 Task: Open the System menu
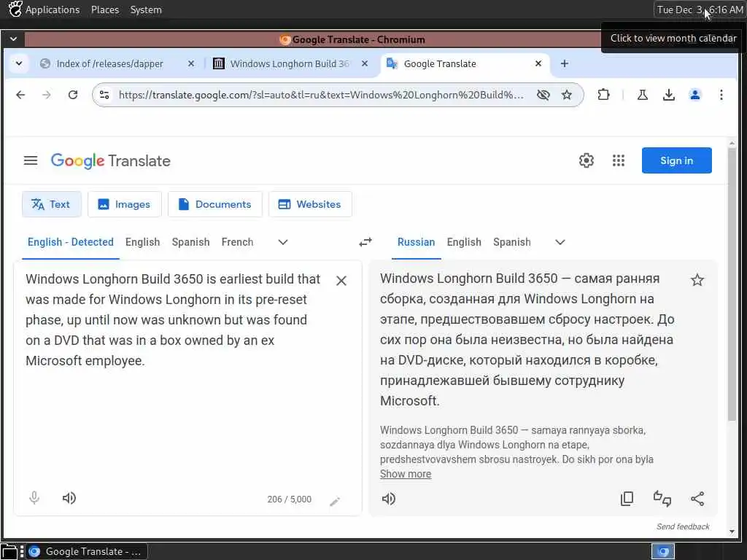click(146, 9)
